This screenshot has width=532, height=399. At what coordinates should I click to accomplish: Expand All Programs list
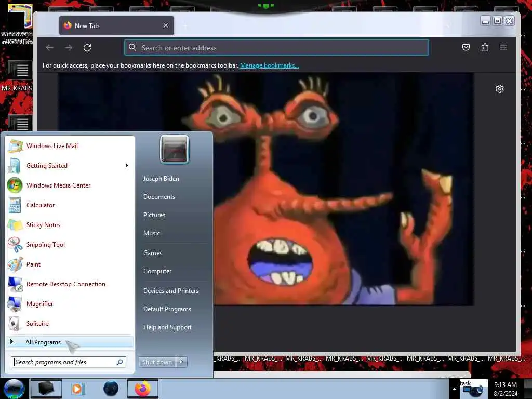70,342
